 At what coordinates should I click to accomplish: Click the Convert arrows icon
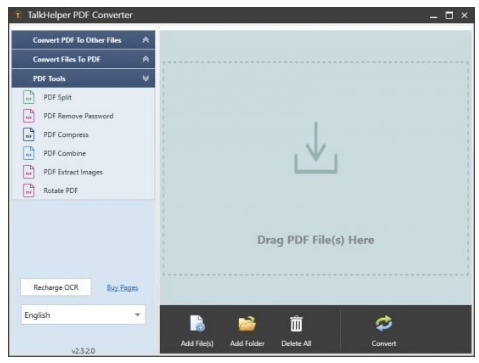pyautogui.click(x=384, y=323)
